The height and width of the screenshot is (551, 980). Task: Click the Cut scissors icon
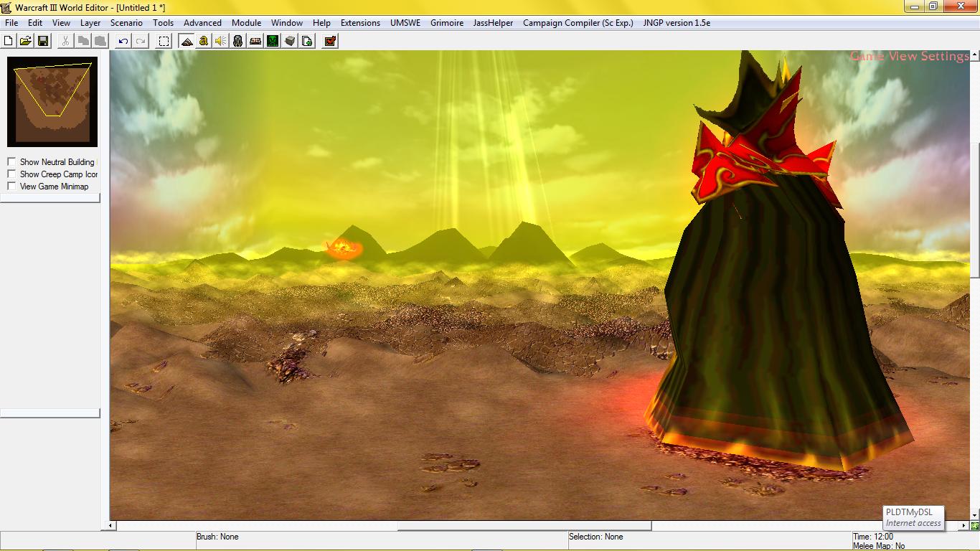(65, 42)
